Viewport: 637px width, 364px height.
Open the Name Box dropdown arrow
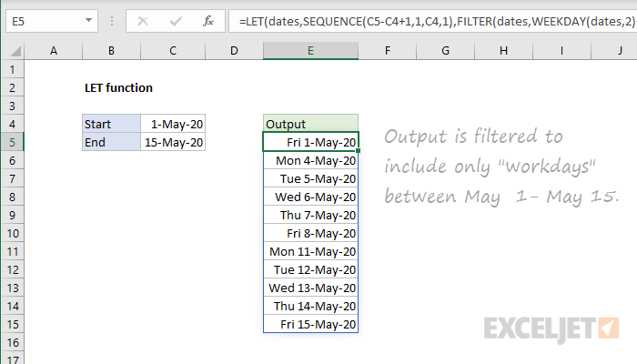pyautogui.click(x=88, y=20)
